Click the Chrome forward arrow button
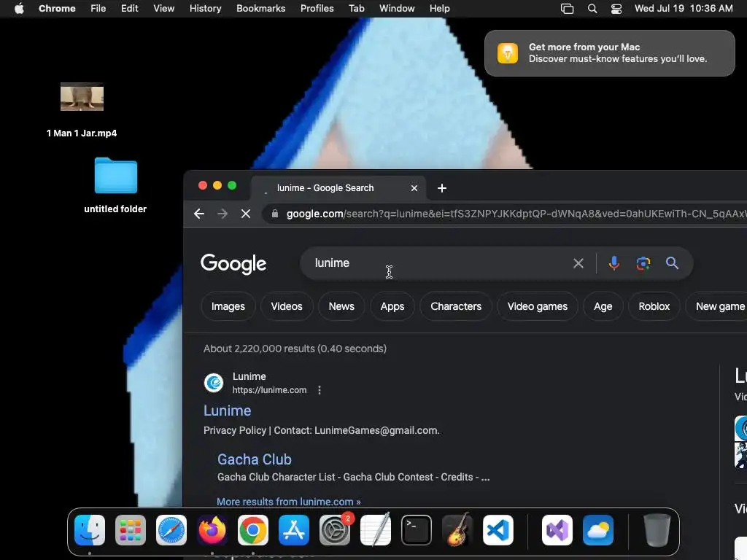 click(x=222, y=214)
